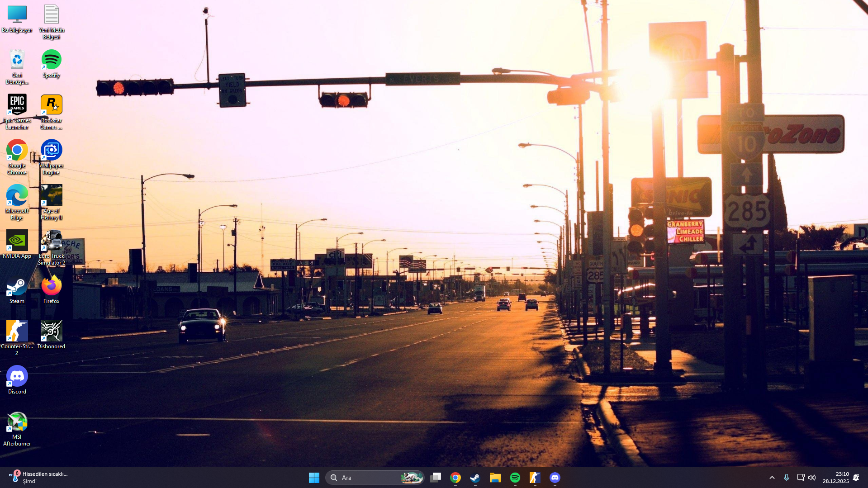
Task: Select Euro Truck Simulator 2 icon
Action: tap(51, 248)
